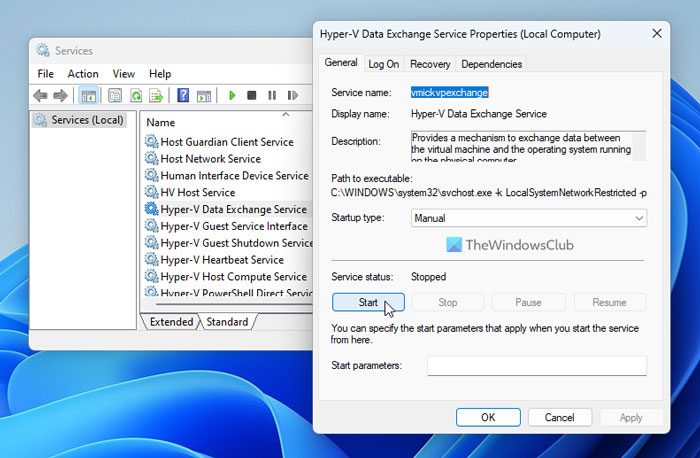Open the Action menu in Services
This screenshot has height=458, width=700.
83,74
